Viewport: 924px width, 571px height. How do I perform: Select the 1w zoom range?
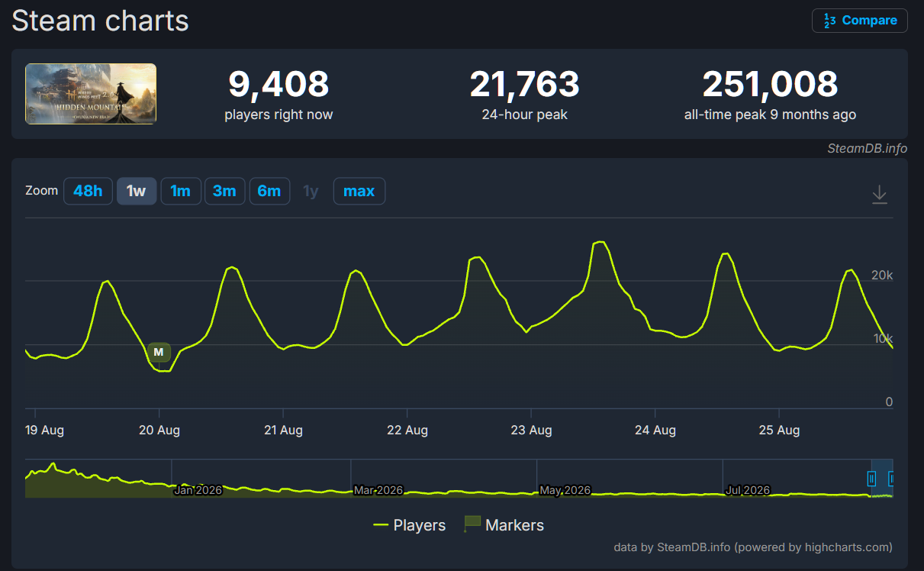point(137,191)
